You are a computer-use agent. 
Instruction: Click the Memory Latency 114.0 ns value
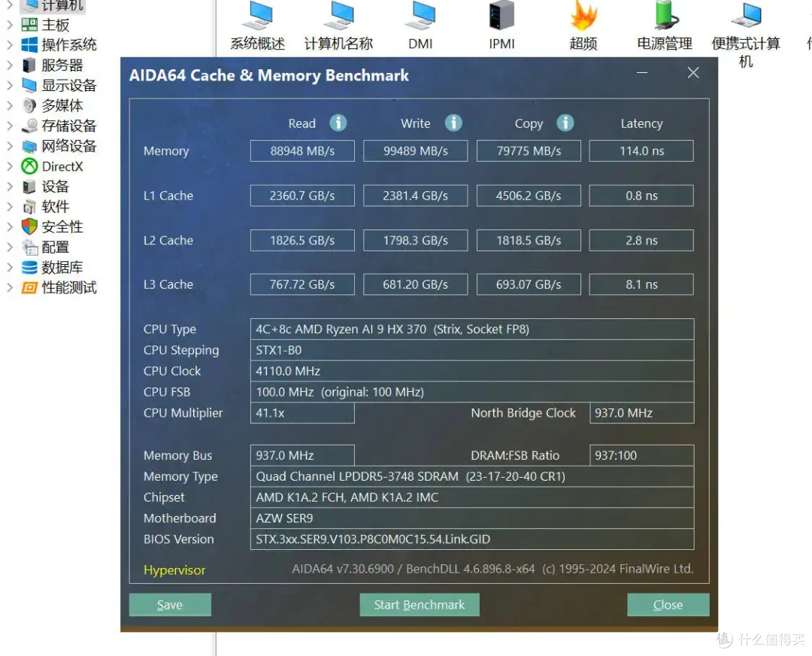click(x=641, y=150)
